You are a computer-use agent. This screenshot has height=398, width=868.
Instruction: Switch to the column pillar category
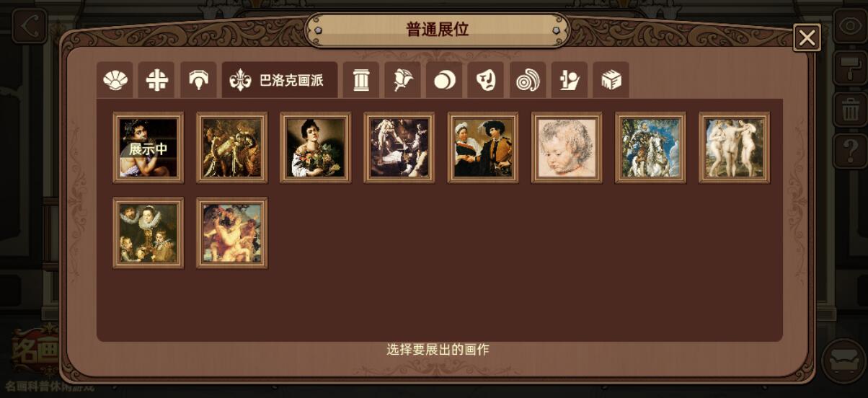361,81
